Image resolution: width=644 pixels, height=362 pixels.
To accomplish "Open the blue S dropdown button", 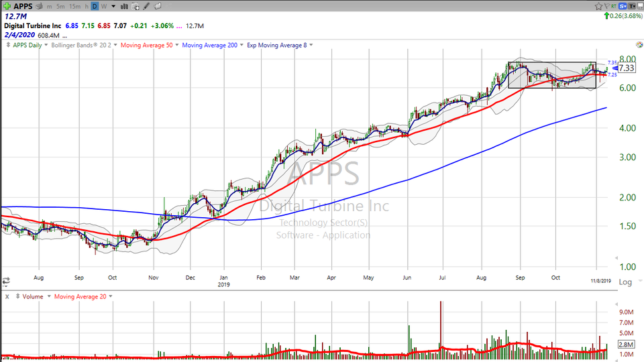I will (623, 6).
